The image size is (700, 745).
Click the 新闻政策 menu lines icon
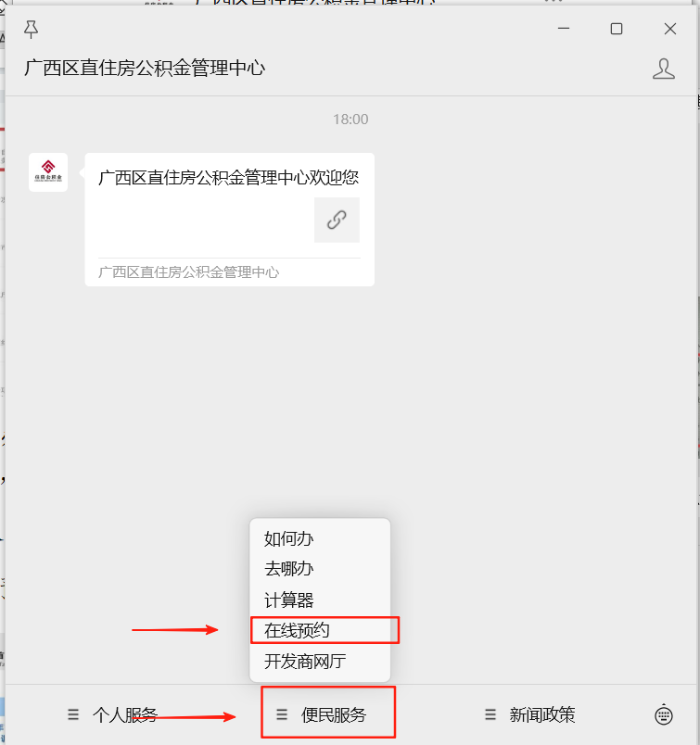(490, 714)
